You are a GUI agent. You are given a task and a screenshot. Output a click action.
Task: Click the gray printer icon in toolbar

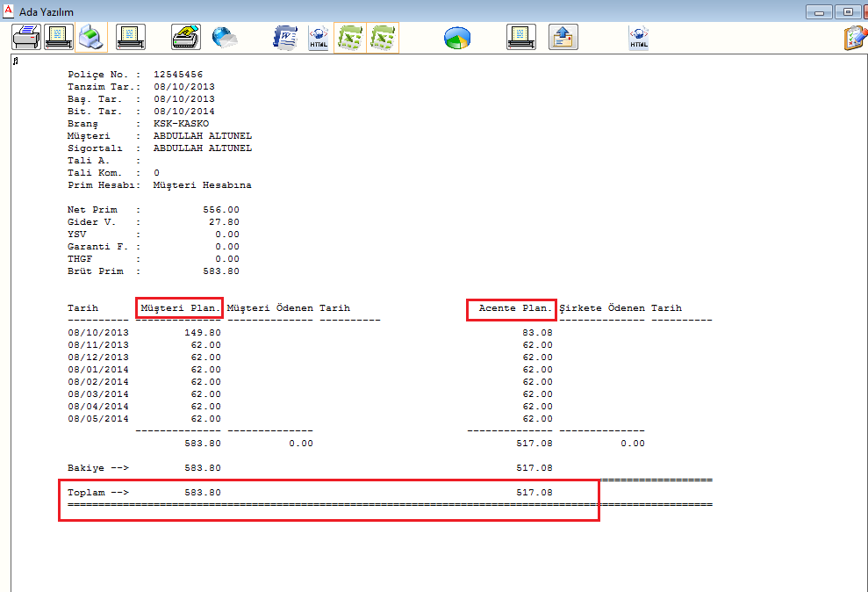point(26,38)
